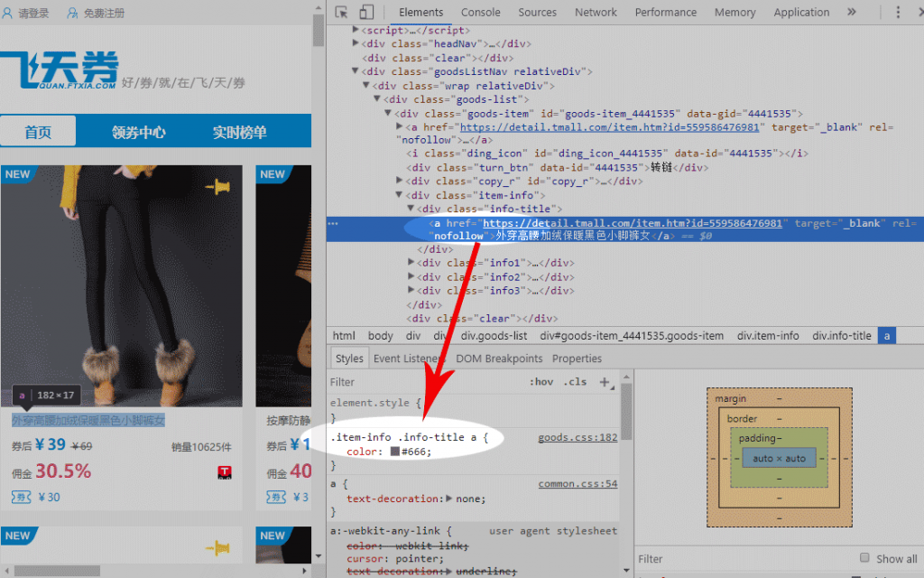The width and height of the screenshot is (924, 578).
Task: Click the new style rule plus icon
Action: [605, 382]
